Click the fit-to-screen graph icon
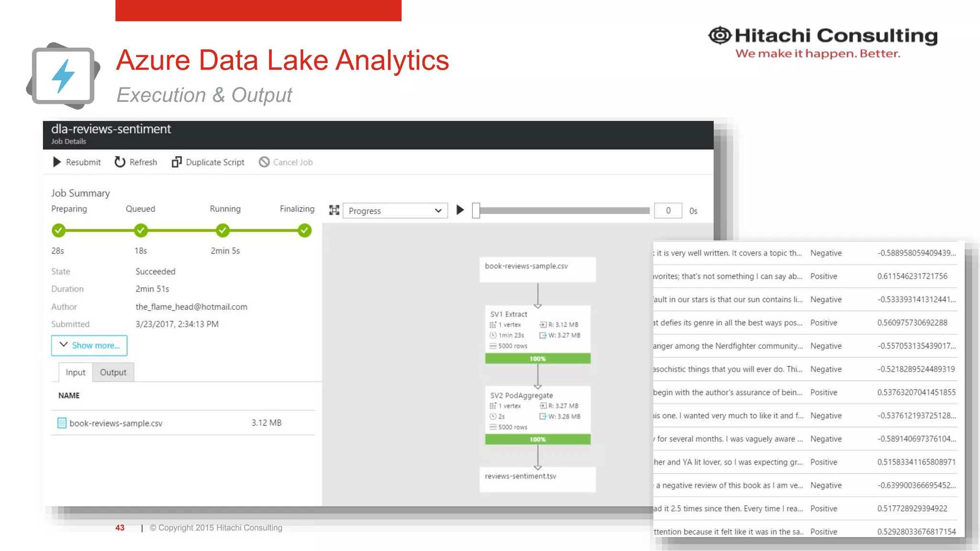Viewport: 980px width, 551px height. click(x=334, y=210)
